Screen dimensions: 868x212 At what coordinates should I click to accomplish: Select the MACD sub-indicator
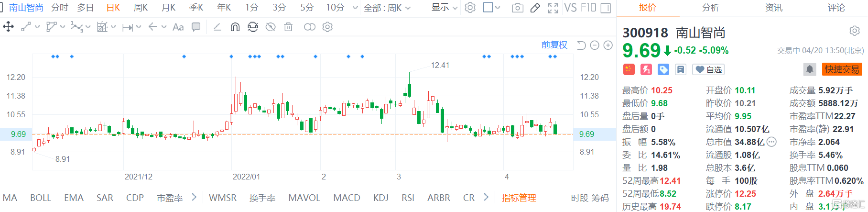tap(347, 198)
